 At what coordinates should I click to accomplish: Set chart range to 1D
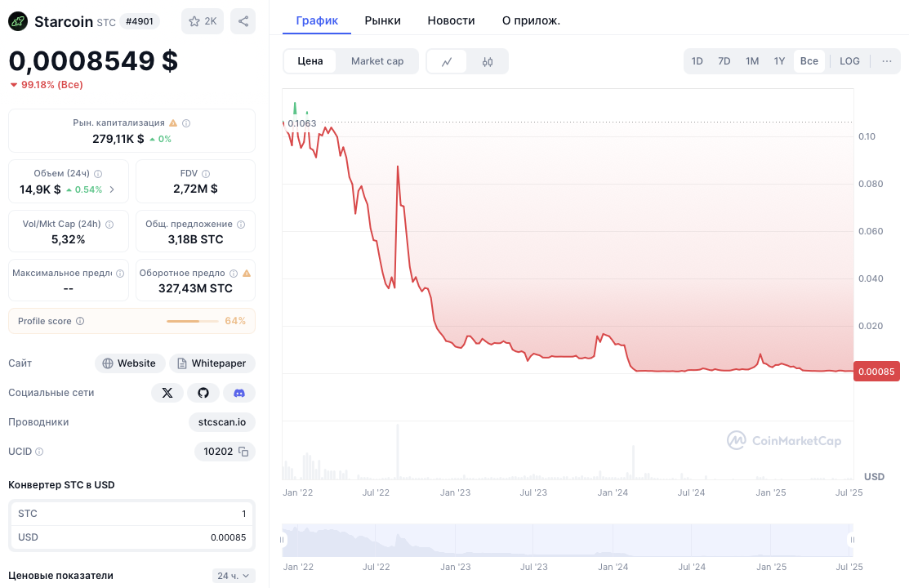click(697, 61)
